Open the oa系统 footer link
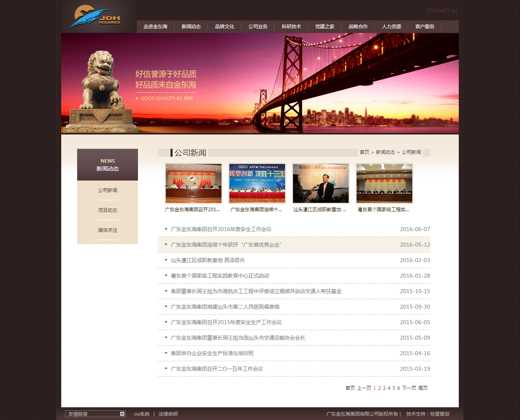 click(x=142, y=414)
